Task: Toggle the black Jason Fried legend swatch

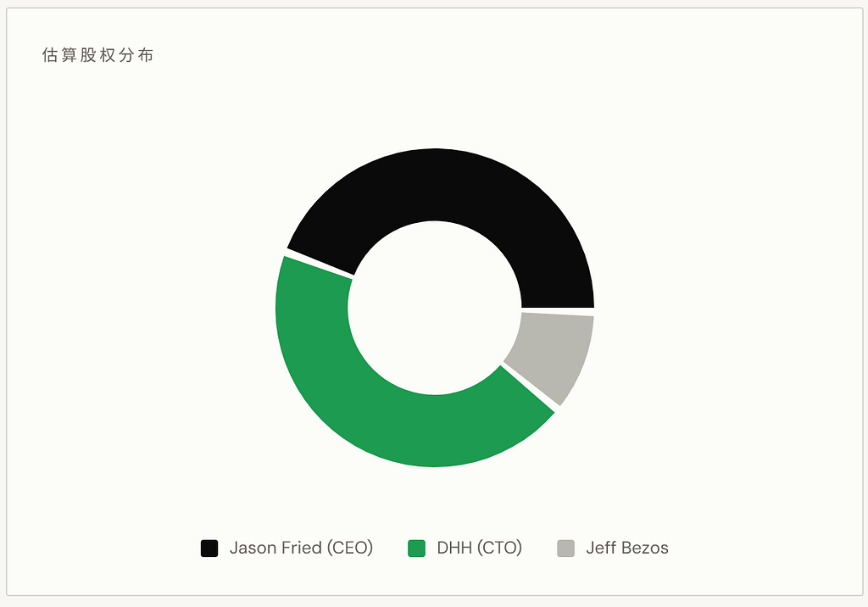Action: (x=209, y=549)
